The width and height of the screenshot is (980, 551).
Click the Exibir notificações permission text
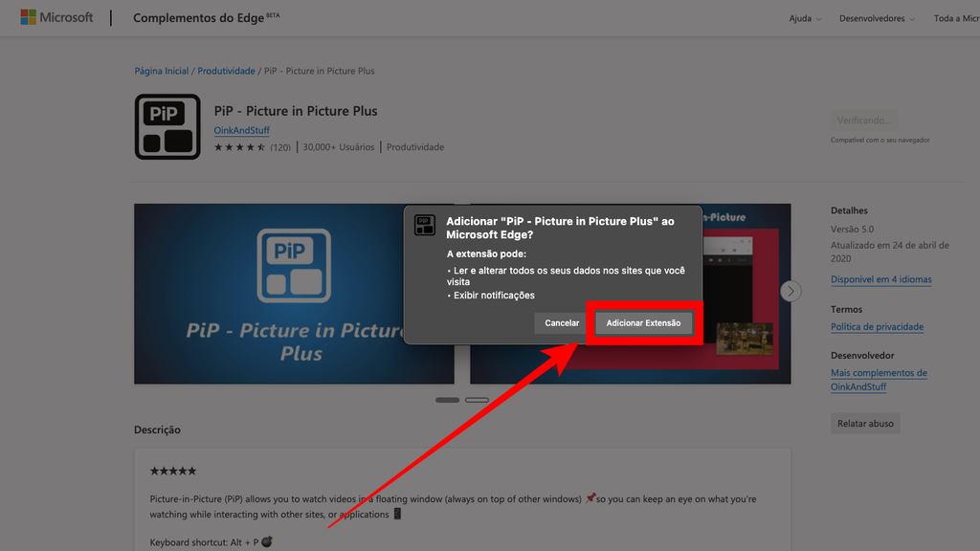pyautogui.click(x=494, y=296)
